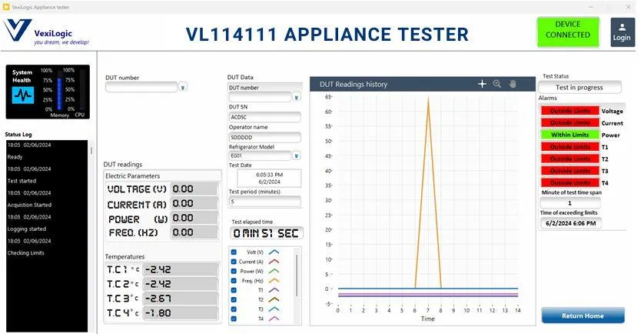Click the CPU usage bar gauge

coord(82,90)
